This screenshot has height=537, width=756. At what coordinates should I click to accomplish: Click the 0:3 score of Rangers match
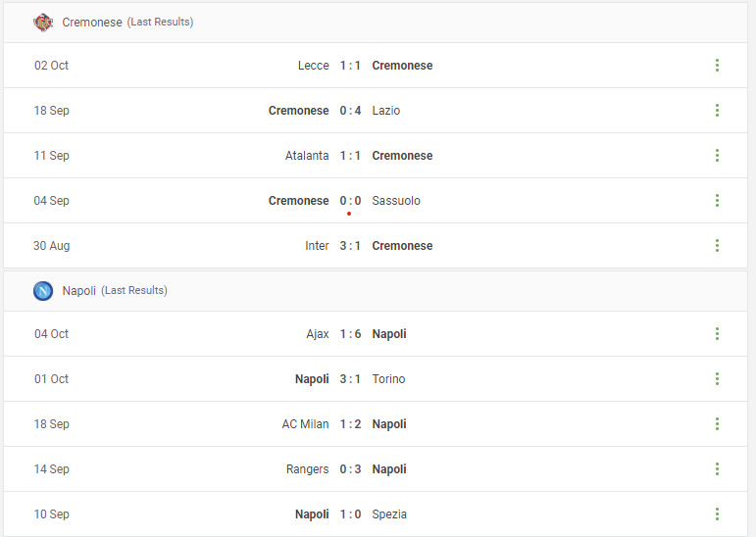[x=350, y=469]
